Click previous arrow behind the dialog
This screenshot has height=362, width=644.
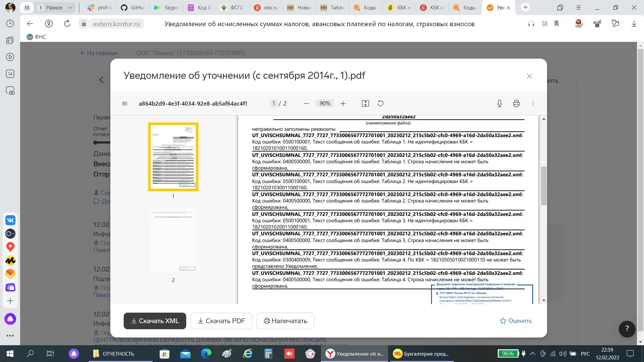101,80
